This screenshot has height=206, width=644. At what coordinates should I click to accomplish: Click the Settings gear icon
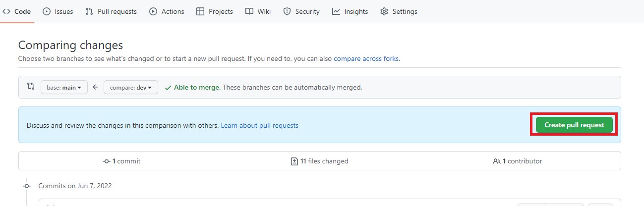[x=384, y=11]
